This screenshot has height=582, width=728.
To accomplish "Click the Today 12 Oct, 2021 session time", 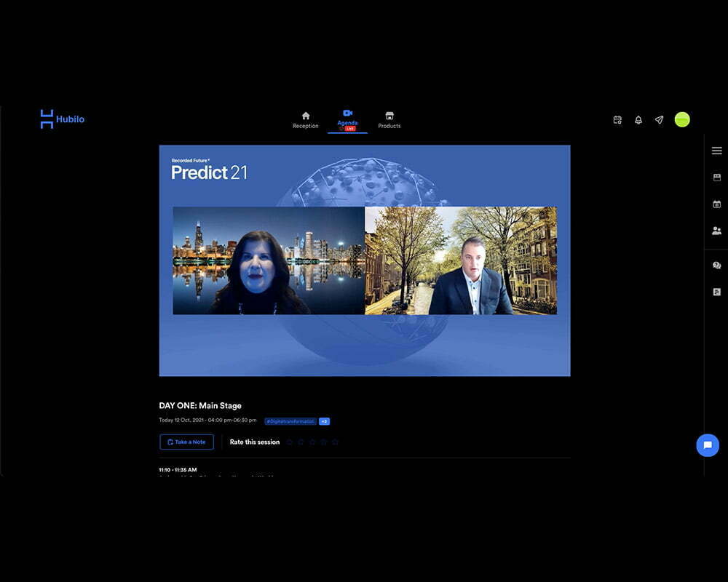I will [x=207, y=420].
